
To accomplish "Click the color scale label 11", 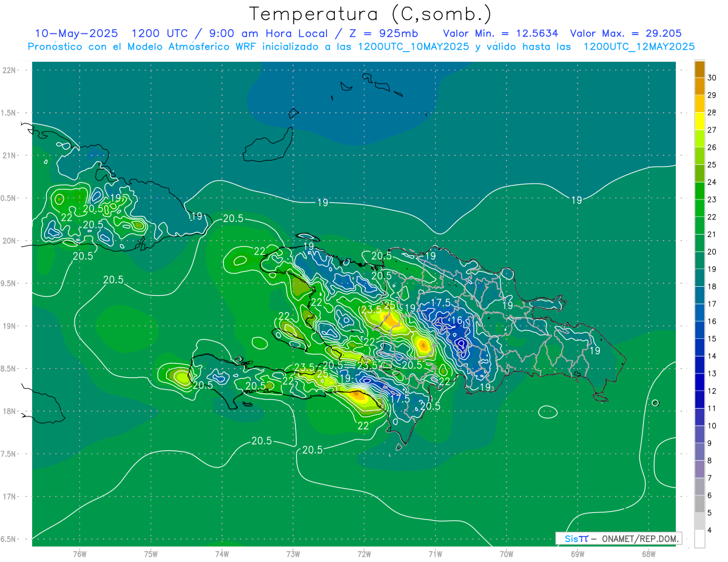I will pos(712,409).
